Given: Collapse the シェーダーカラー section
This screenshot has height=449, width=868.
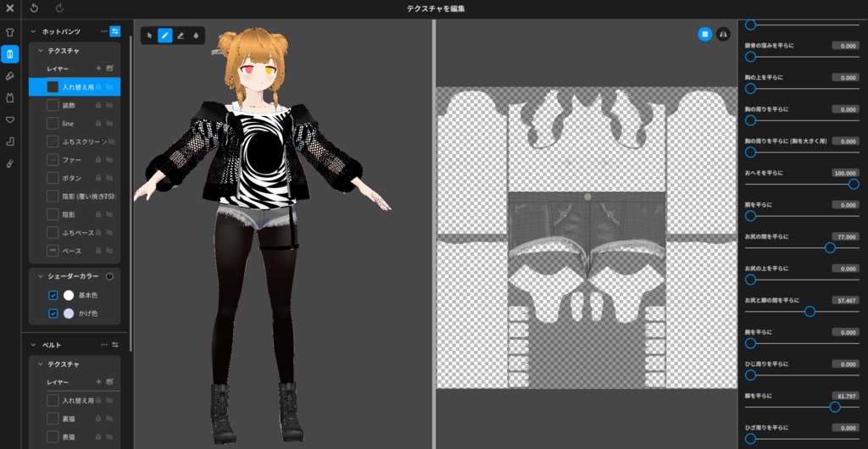Looking at the screenshot, I should (41, 276).
